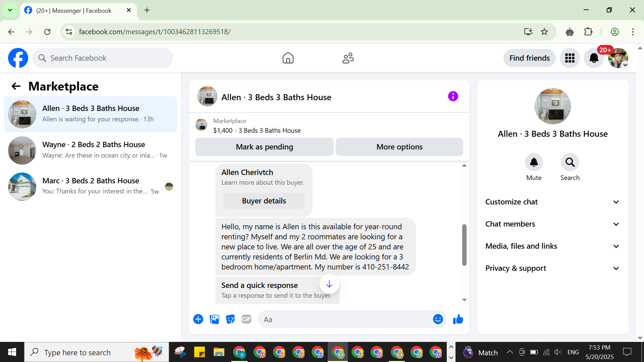This screenshot has height=362, width=644.
Task: Open the Facebook notifications bell
Action: click(594, 58)
